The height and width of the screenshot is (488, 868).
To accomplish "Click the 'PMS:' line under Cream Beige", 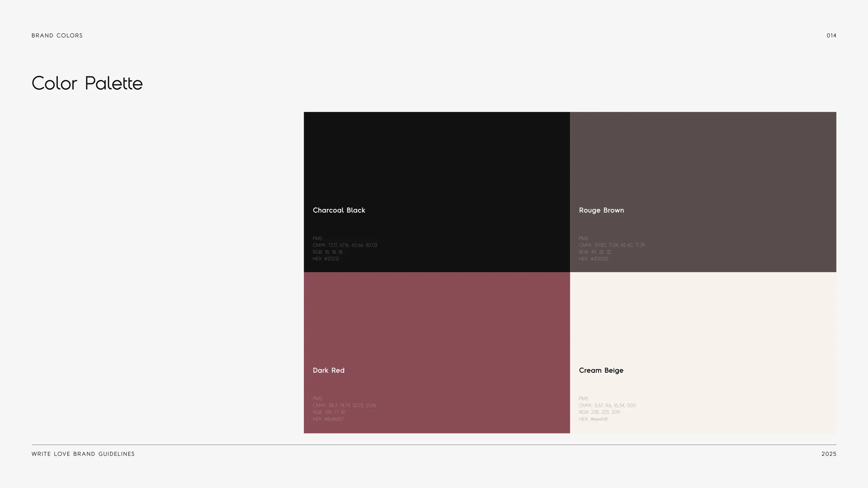I will point(584,399).
